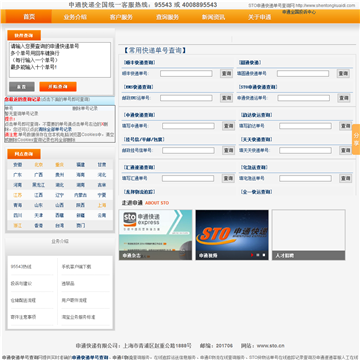Select 福建 in the outlet lookup grid
Image resolution: width=360 pixels, height=360 pixels.
pos(81,165)
